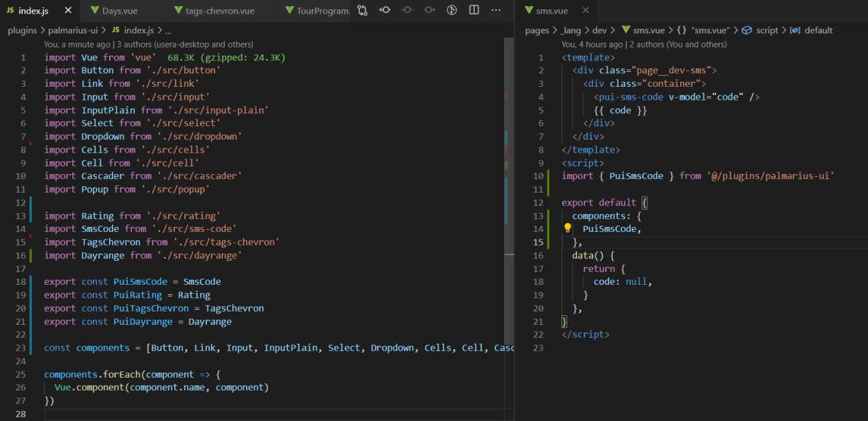
Task: Open script breadcrumb segment
Action: coord(767,31)
